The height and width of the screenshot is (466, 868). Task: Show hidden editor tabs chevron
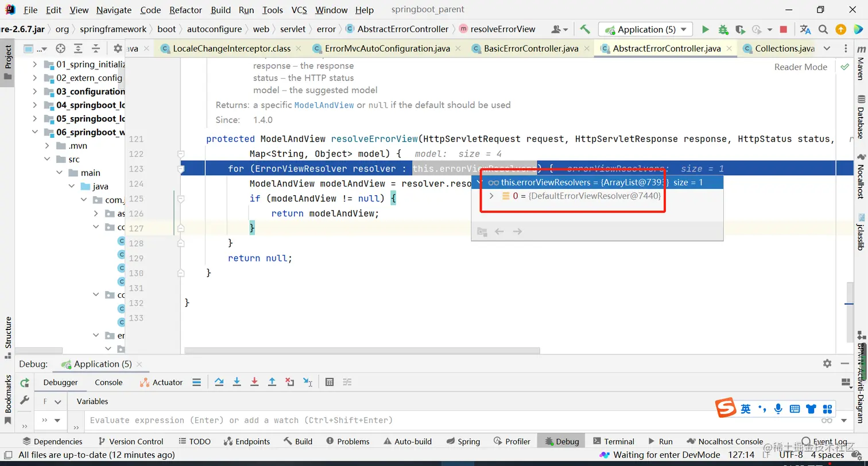pyautogui.click(x=827, y=49)
